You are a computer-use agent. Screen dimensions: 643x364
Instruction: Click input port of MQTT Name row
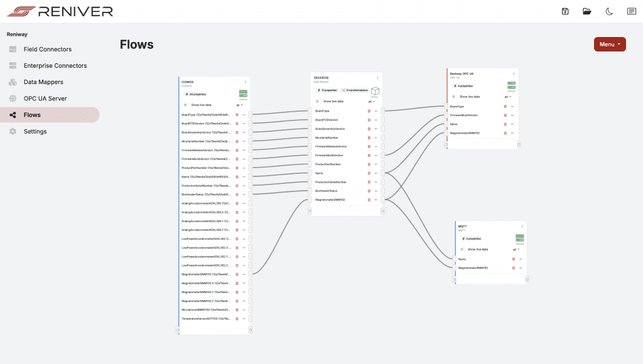[x=455, y=259]
